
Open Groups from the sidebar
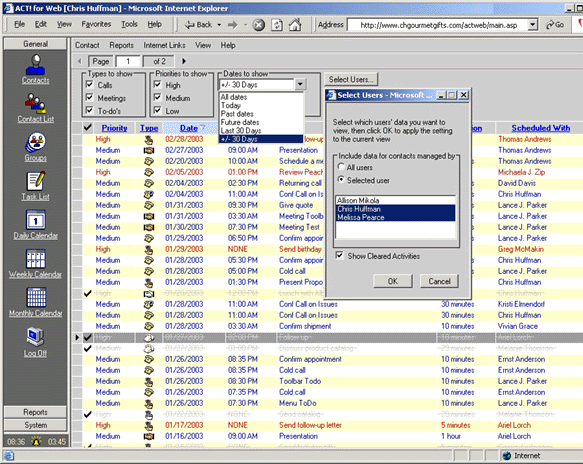tap(35, 142)
